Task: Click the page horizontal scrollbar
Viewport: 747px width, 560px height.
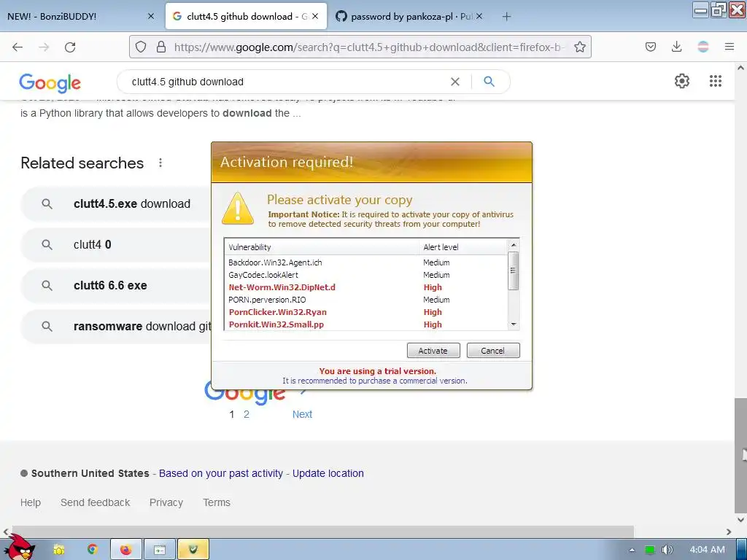Action: [x=323, y=532]
